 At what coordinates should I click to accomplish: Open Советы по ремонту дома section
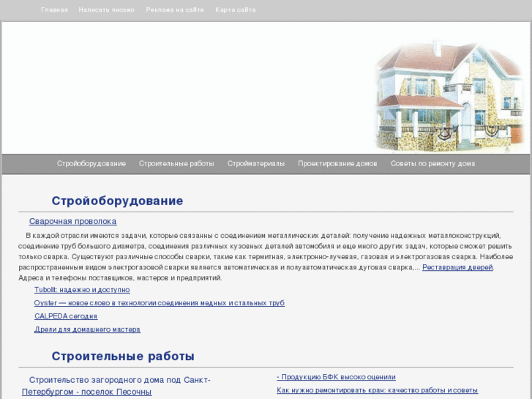coord(432,164)
